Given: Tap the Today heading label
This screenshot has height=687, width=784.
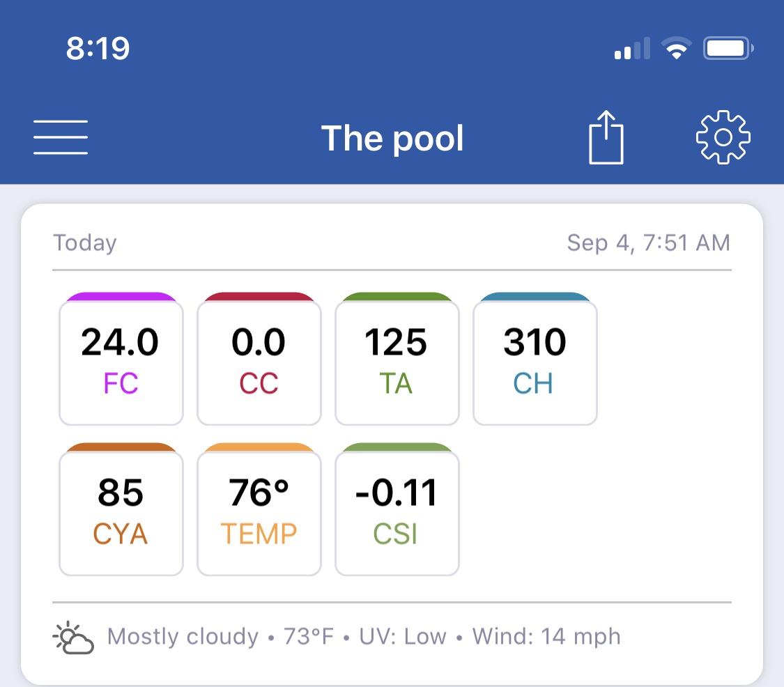Looking at the screenshot, I should click(85, 243).
